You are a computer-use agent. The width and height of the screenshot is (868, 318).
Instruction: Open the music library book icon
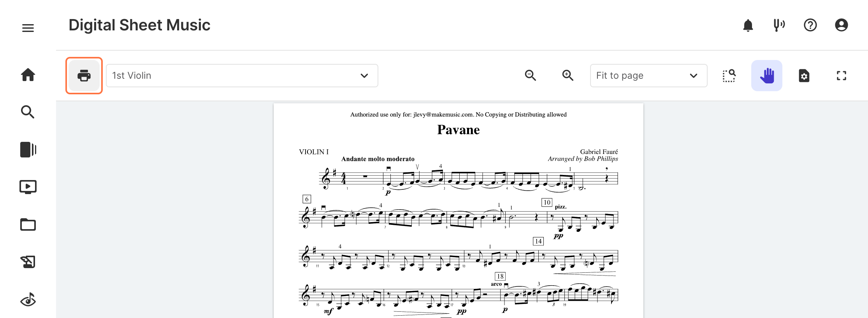tap(28, 150)
